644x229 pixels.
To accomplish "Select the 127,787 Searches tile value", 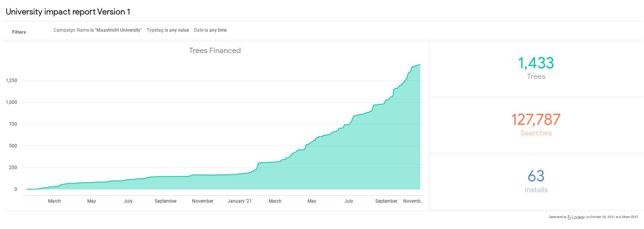I will click(536, 119).
